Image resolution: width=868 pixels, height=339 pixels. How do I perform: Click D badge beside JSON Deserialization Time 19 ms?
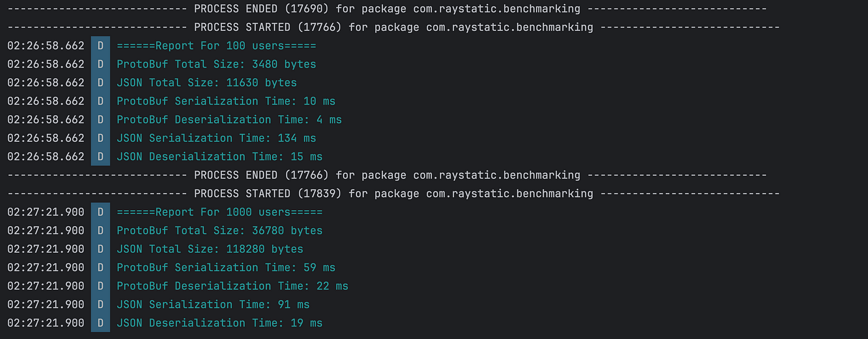pos(100,323)
